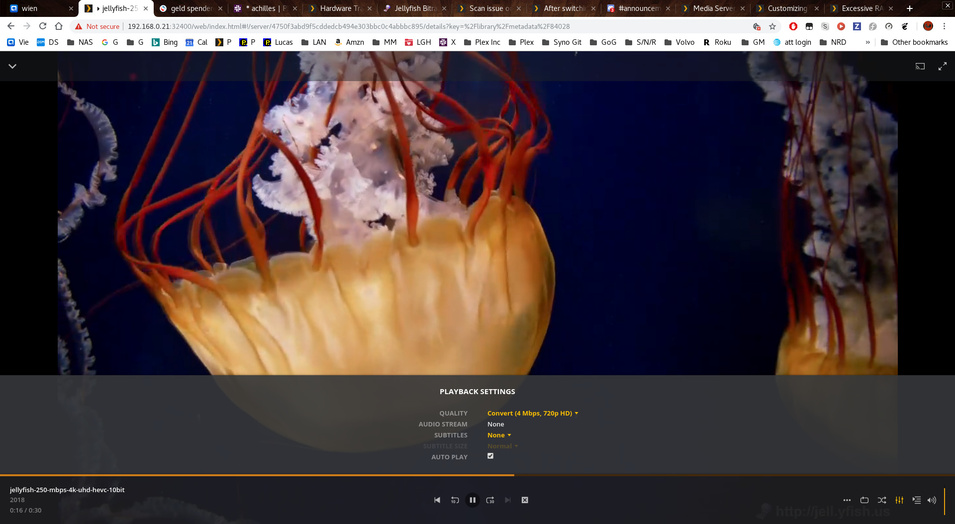Switch to the Scan issue tab
Image resolution: width=955 pixels, height=524 pixels.
point(489,9)
